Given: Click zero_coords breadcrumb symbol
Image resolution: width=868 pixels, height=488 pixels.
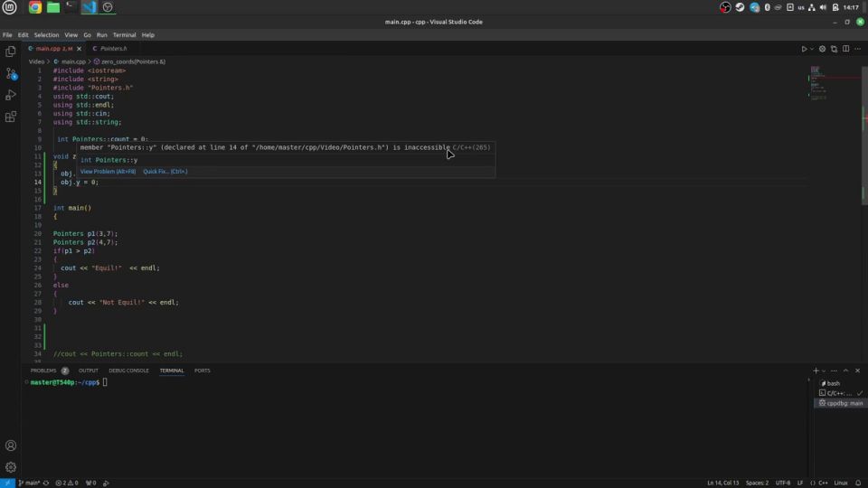Looking at the screenshot, I should click(x=129, y=61).
